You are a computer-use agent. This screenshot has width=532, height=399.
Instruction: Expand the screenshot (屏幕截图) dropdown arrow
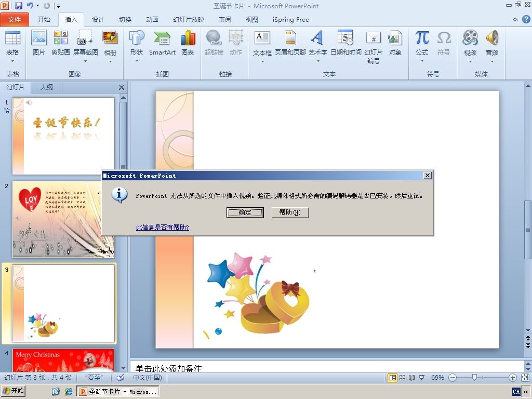pos(85,61)
